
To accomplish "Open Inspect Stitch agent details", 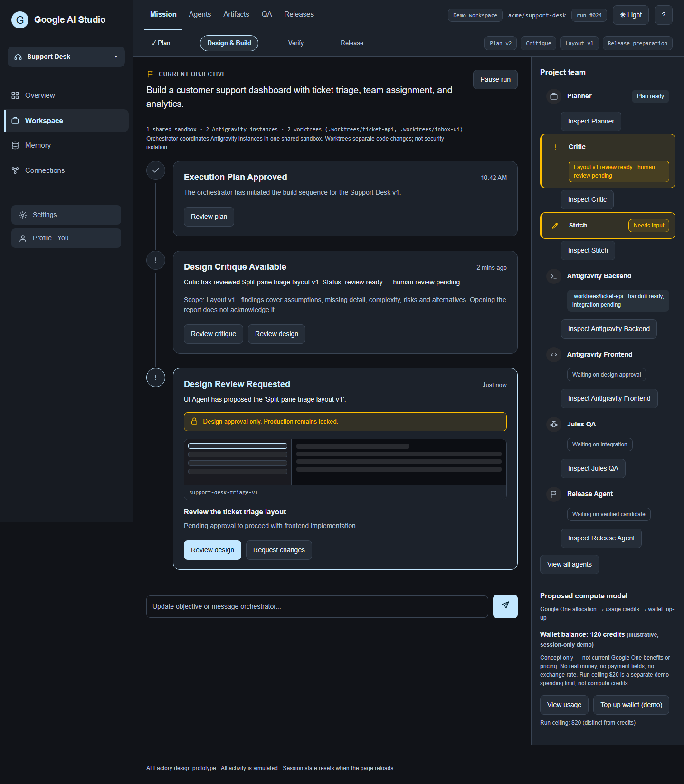I will click(x=588, y=250).
